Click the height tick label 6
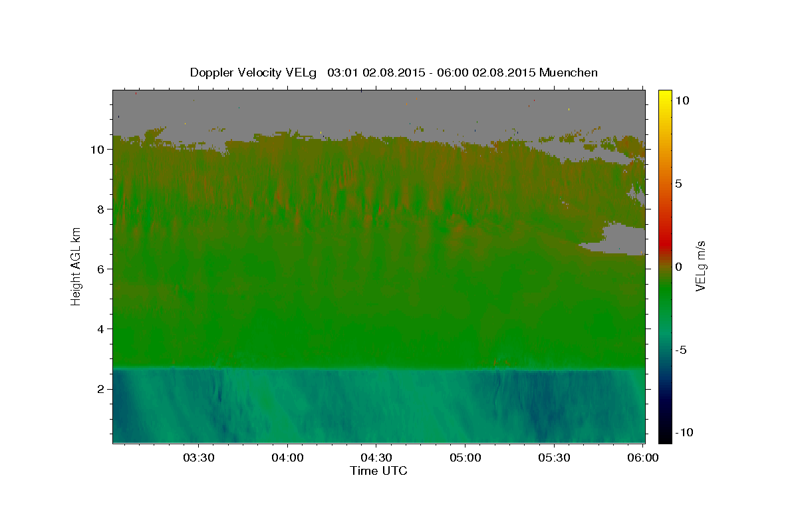798x532 pixels. pos(100,269)
